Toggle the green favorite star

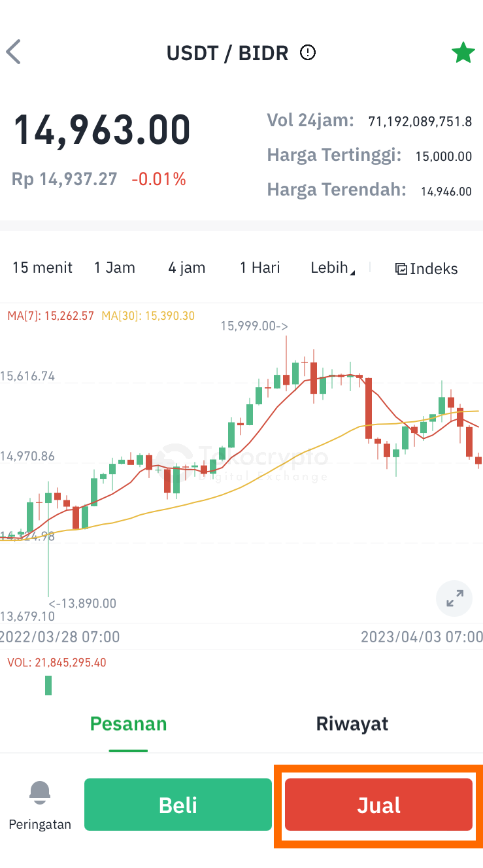463,52
